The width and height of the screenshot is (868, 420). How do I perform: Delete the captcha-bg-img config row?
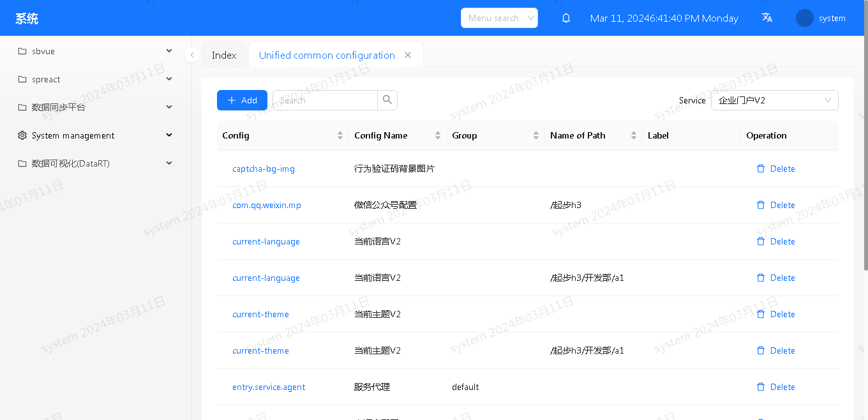775,169
